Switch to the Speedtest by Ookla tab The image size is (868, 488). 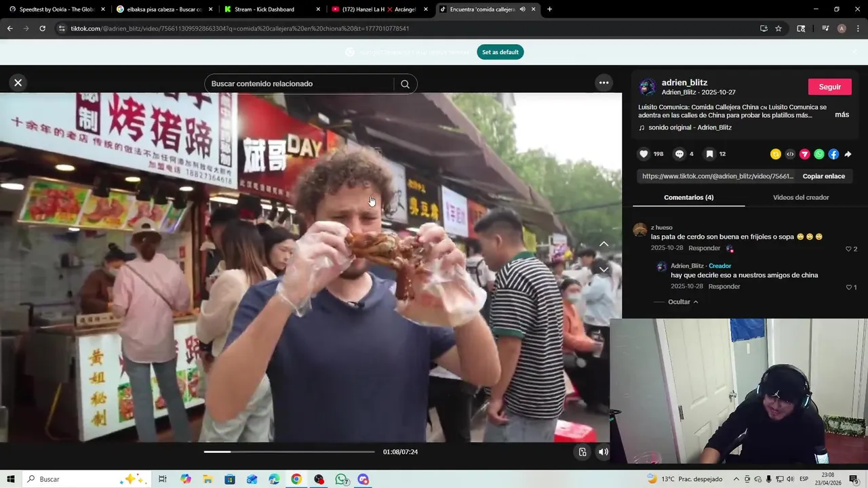coord(56,9)
